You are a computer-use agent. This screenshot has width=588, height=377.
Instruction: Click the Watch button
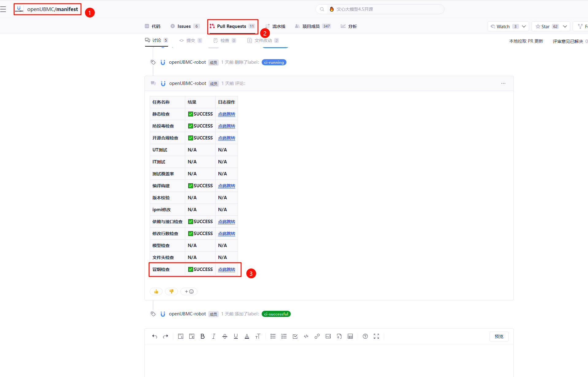point(504,27)
